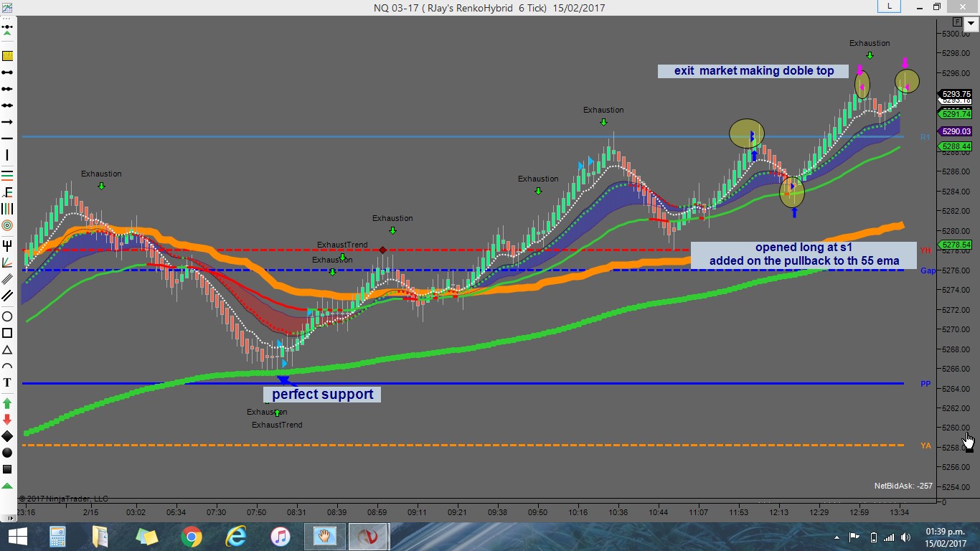Click the R1 pivot level label

(x=925, y=137)
